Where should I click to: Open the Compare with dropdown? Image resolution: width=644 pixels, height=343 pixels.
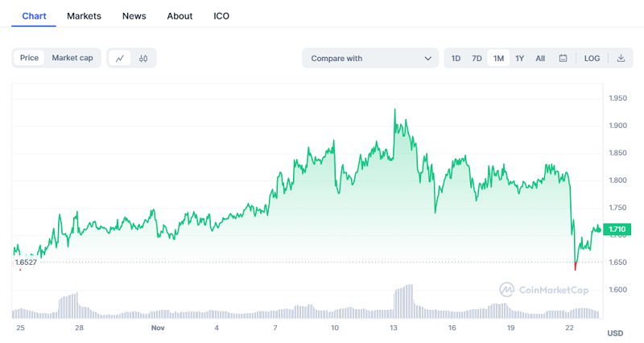(x=369, y=58)
